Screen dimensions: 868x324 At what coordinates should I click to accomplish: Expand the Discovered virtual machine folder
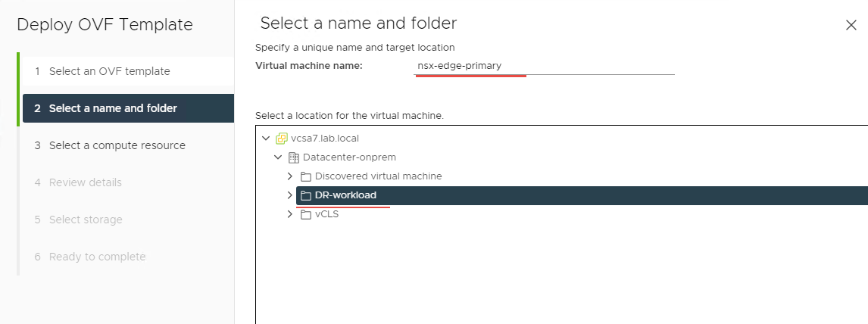290,176
